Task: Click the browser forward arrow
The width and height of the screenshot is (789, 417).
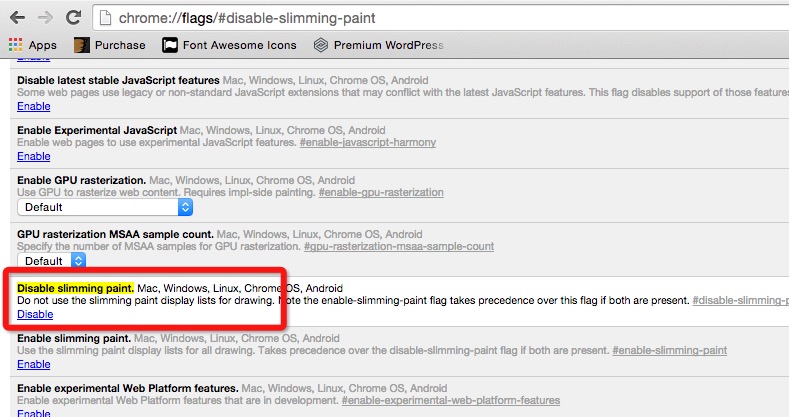Action: tap(45, 18)
